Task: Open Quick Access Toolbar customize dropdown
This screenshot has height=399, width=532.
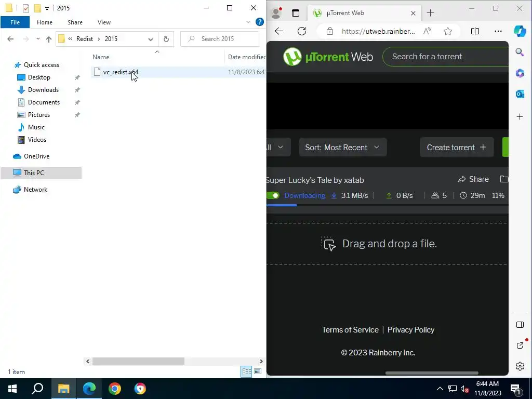Action: point(47,8)
